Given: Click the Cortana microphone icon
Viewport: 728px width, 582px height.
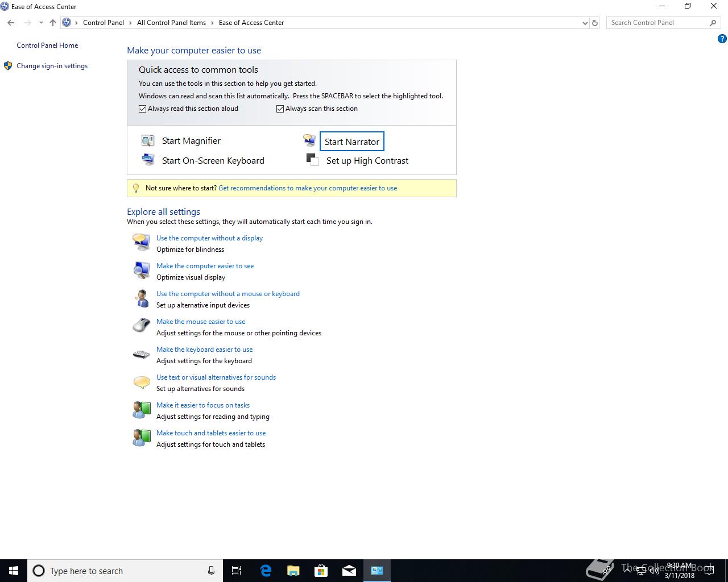Looking at the screenshot, I should pos(211,571).
